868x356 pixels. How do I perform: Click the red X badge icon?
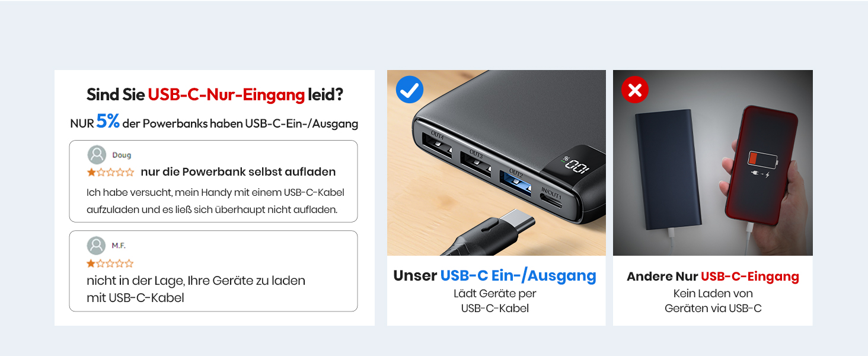pyautogui.click(x=634, y=90)
